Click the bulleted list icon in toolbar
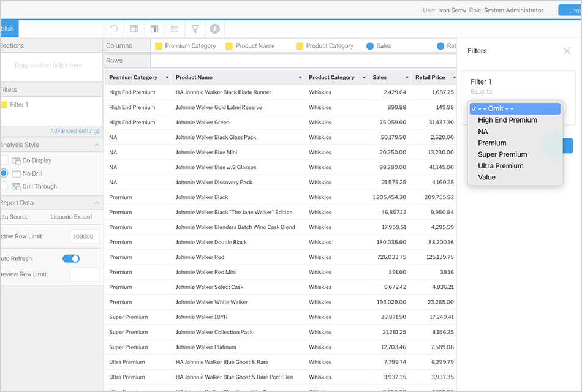Image resolution: width=582 pixels, height=392 pixels. pos(175,29)
